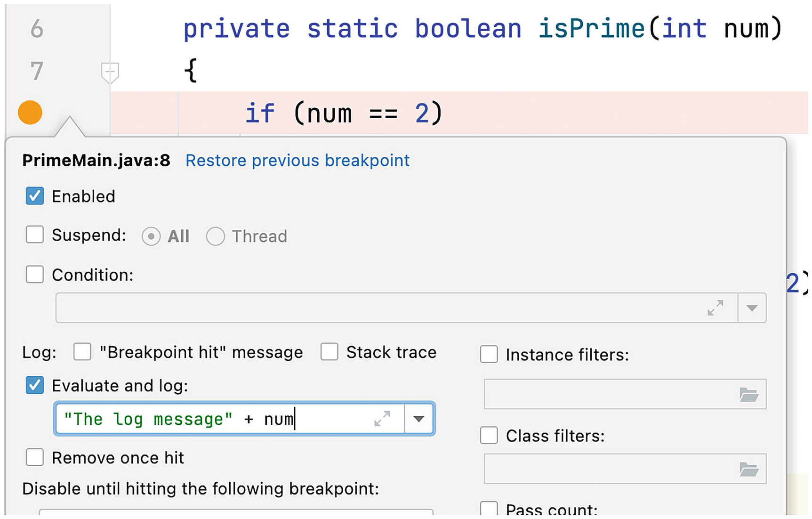Viewport: 812px width, 519px height.
Task: Open the Instance filters folder browser
Action: (x=748, y=395)
